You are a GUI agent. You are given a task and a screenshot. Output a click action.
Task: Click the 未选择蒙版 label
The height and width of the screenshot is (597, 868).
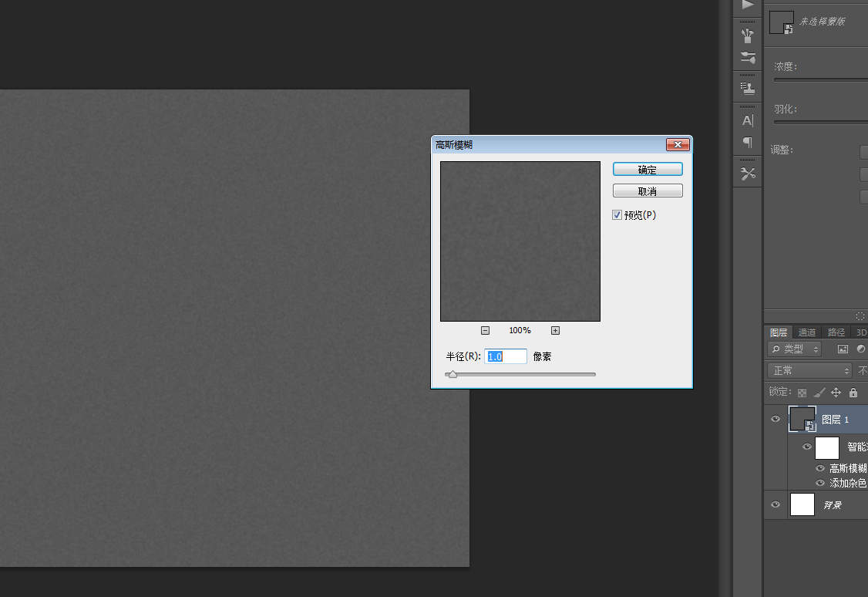822,22
